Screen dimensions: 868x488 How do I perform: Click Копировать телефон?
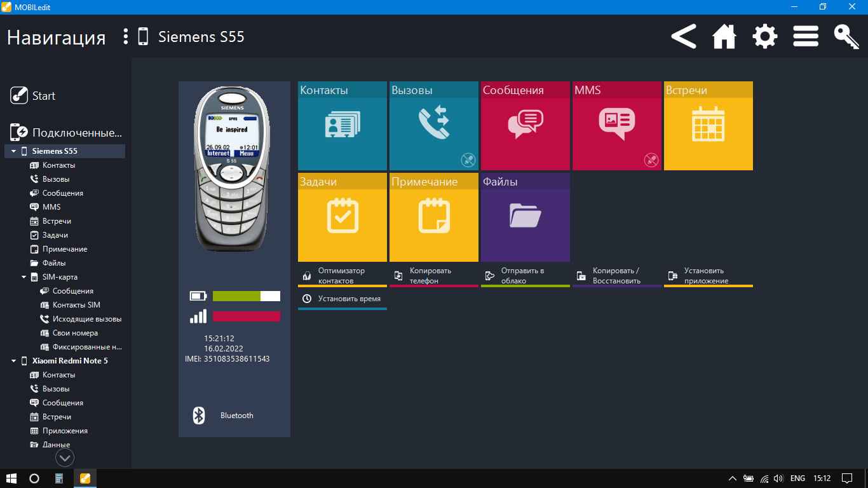pyautogui.click(x=433, y=276)
